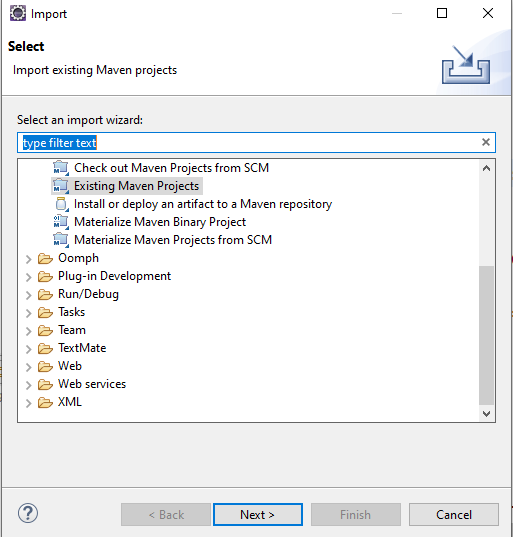Click the Check out Maven Projects from SCM icon

coord(61,168)
